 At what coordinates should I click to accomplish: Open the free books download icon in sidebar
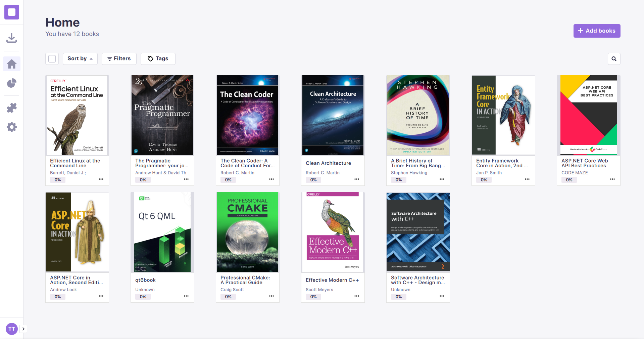(x=12, y=38)
